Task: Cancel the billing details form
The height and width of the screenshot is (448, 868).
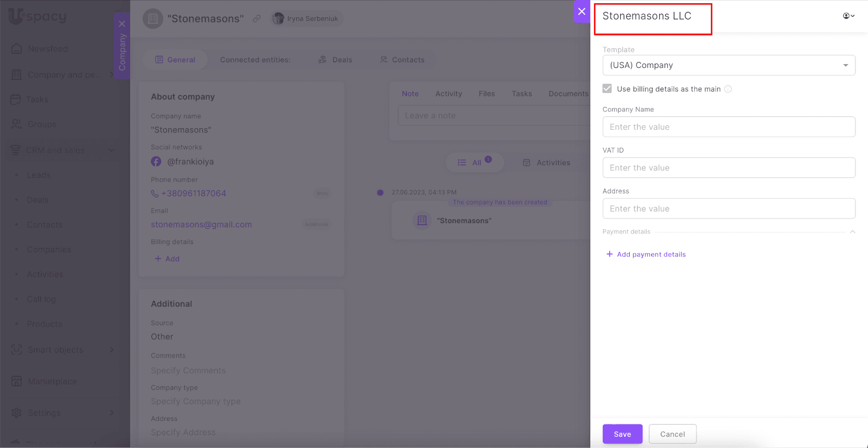Action: click(672, 434)
